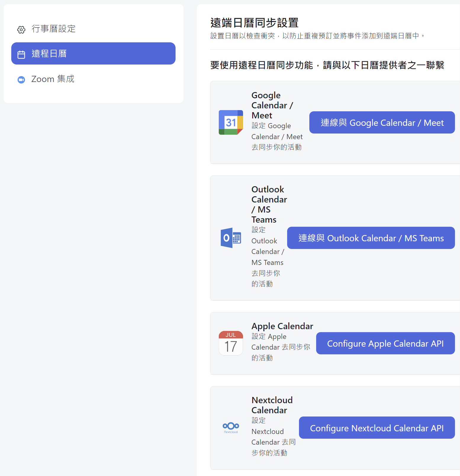Click the gear icon beside 行事曆設定
This screenshot has height=476, width=460.
(21, 30)
